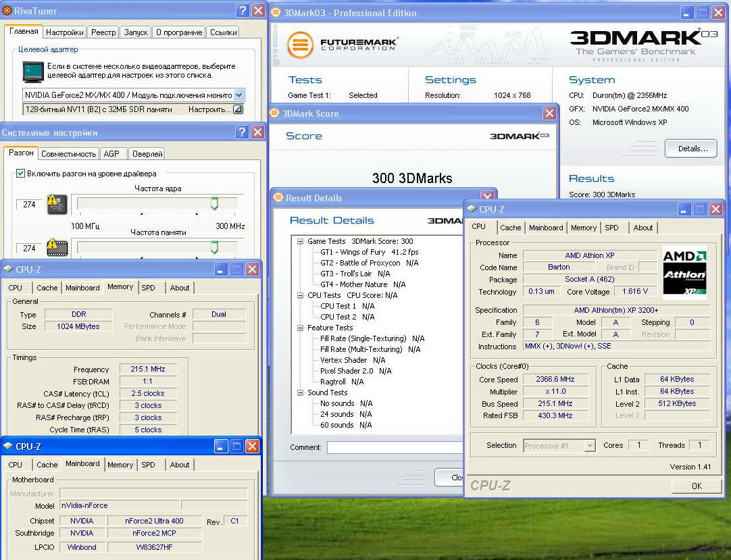Open the О программе tab
The height and width of the screenshot is (560, 731).
179,32
